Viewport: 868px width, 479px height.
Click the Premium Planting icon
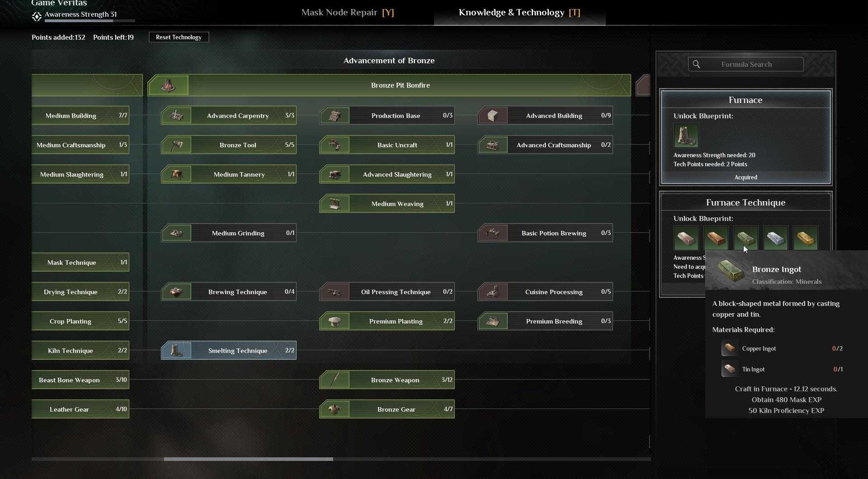(335, 321)
